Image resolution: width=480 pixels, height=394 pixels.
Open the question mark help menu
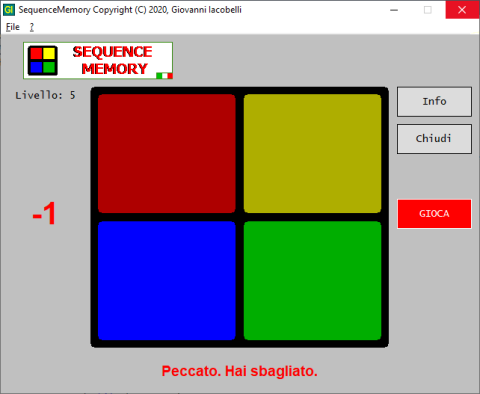(32, 27)
